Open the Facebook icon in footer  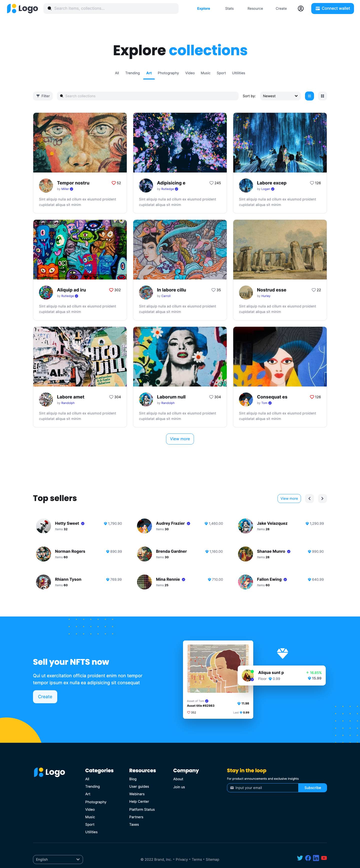(308, 858)
